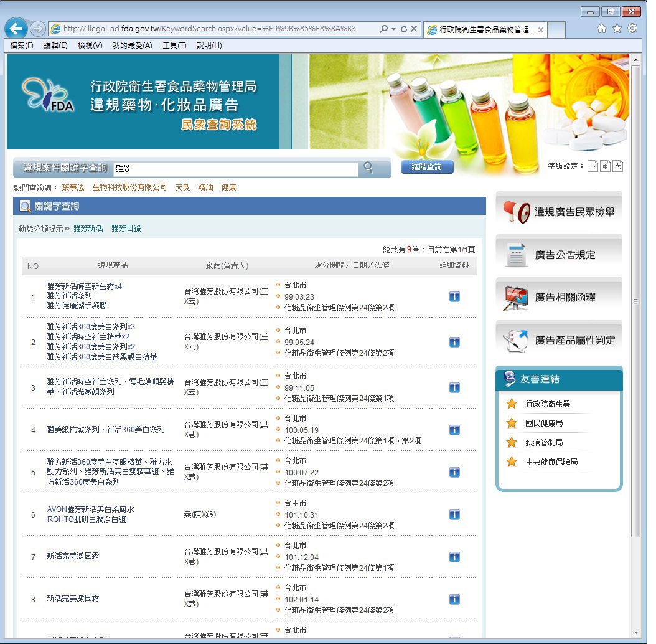Image resolution: width=656 pixels, height=644 pixels.
Task: Set font size to large (大)
Action: pyautogui.click(x=618, y=166)
